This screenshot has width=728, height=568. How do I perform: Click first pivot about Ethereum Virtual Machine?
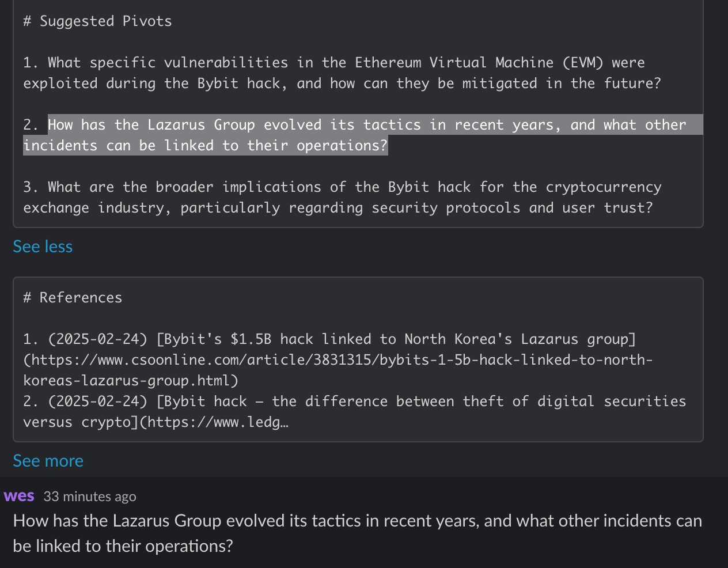(x=342, y=73)
